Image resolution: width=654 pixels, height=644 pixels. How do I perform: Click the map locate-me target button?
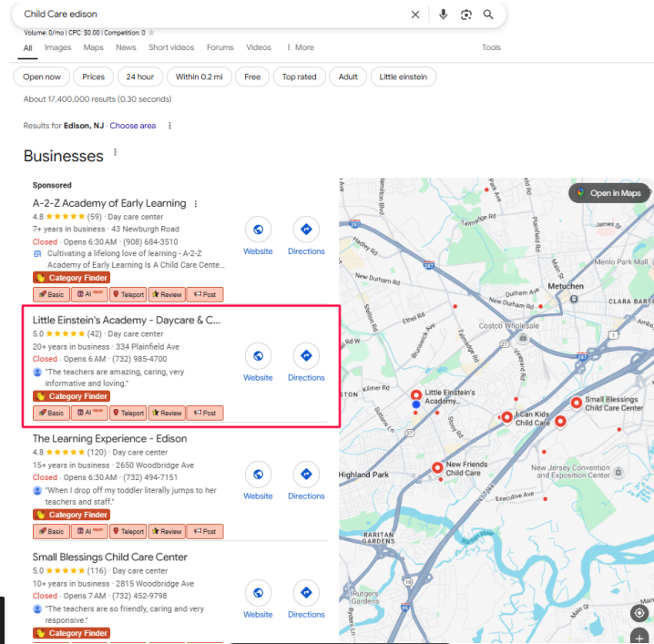point(639,613)
